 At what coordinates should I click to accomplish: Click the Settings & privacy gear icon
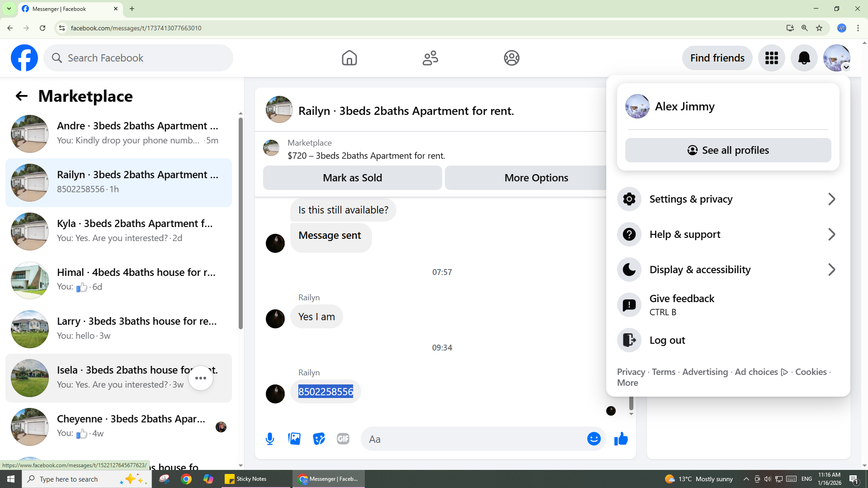point(629,199)
